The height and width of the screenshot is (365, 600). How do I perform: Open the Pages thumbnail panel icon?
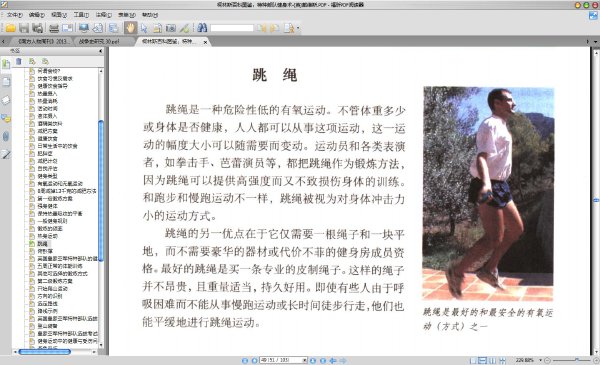pyautogui.click(x=6, y=81)
